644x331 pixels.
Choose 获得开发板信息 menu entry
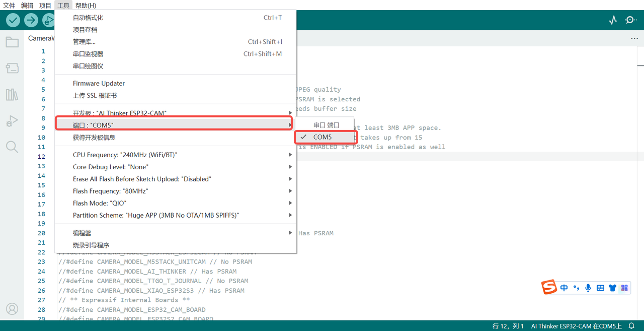(176, 137)
